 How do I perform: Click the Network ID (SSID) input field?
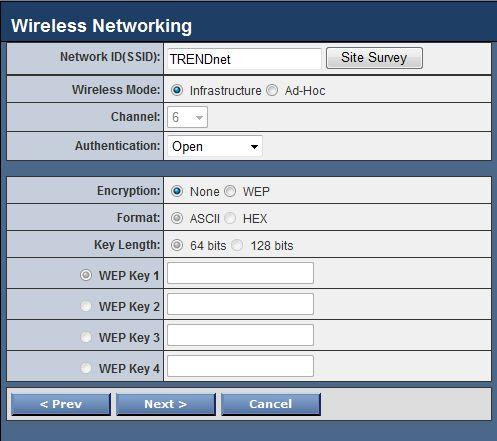(x=244, y=59)
